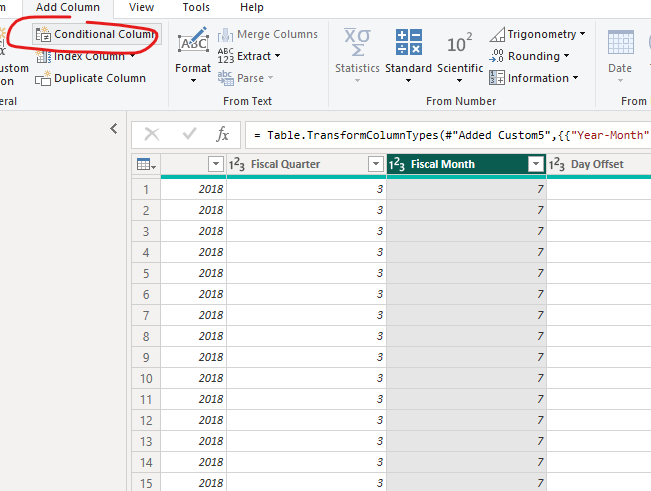Image resolution: width=651 pixels, height=491 pixels.
Task: Select the Day Offset column header
Action: [599, 164]
